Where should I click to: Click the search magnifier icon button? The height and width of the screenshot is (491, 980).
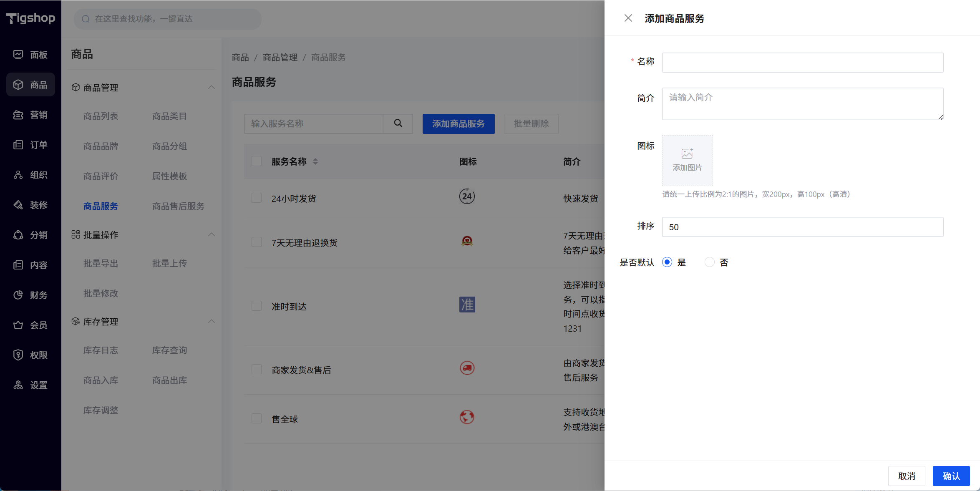click(398, 123)
